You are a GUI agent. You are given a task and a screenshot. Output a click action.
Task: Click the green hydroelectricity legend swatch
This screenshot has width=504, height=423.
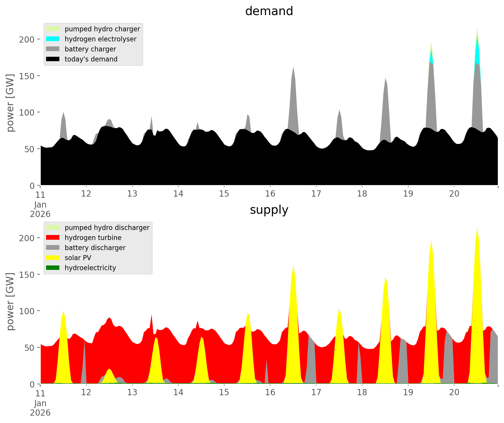[53, 268]
